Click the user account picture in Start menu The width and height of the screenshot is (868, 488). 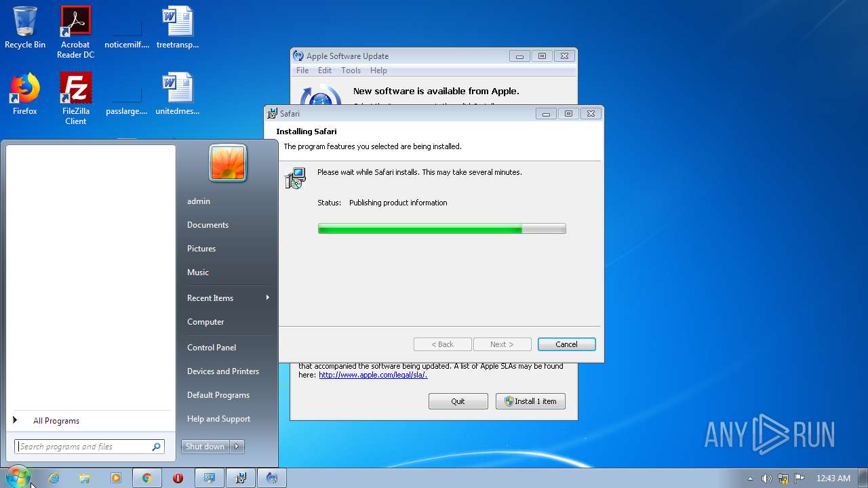228,163
